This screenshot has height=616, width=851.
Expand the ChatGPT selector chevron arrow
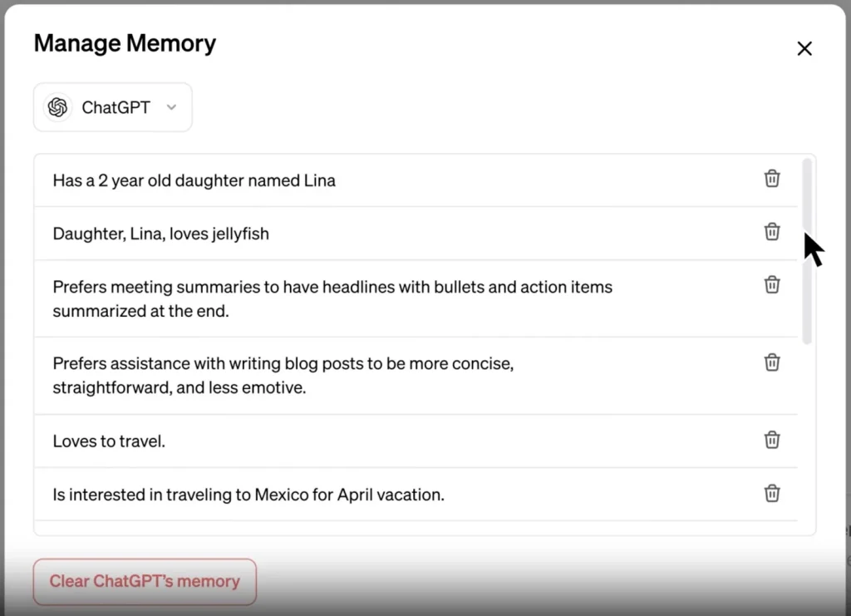pyautogui.click(x=171, y=107)
